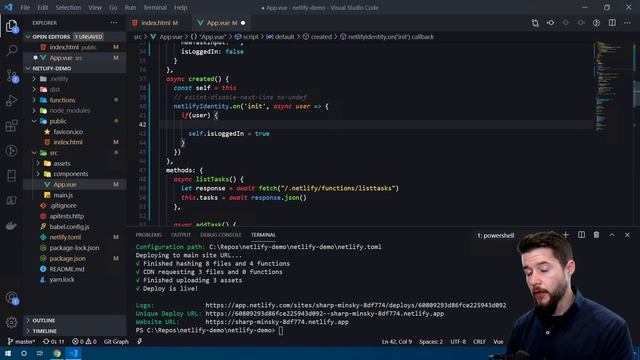The height and width of the screenshot is (360, 640).
Task: Click Visual Studio Code taskbar icon
Action: pyautogui.click(x=73, y=353)
